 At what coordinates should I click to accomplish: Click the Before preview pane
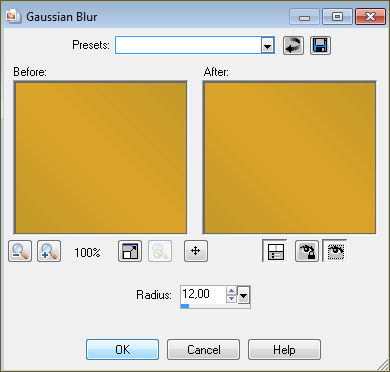coord(100,157)
